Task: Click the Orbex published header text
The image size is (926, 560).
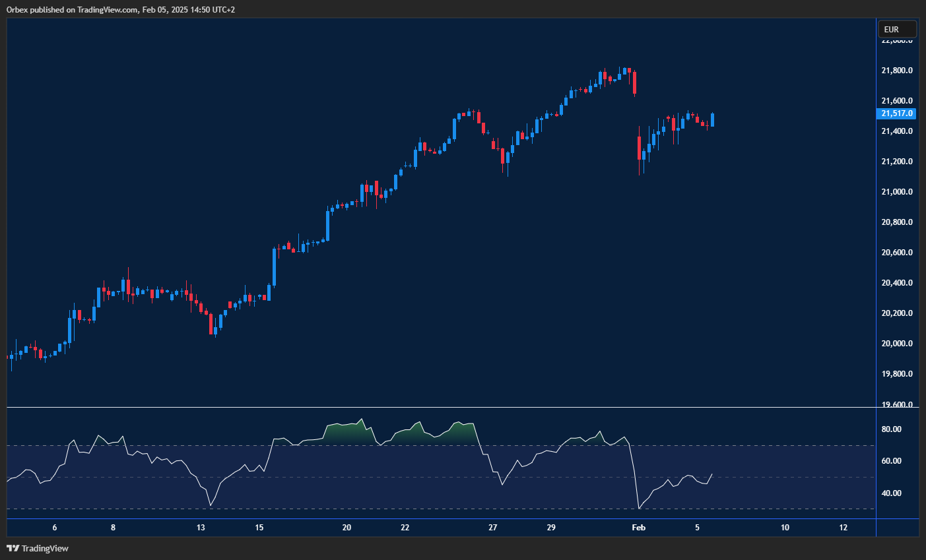Action: tap(121, 9)
